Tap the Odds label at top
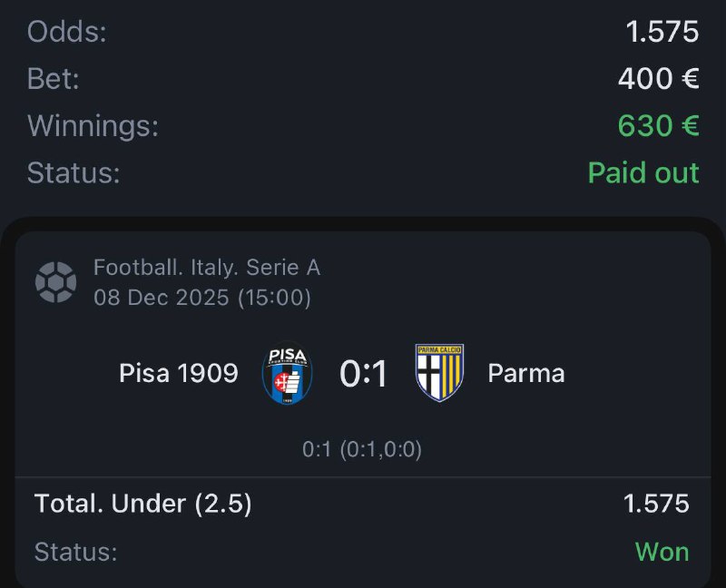 67,32
